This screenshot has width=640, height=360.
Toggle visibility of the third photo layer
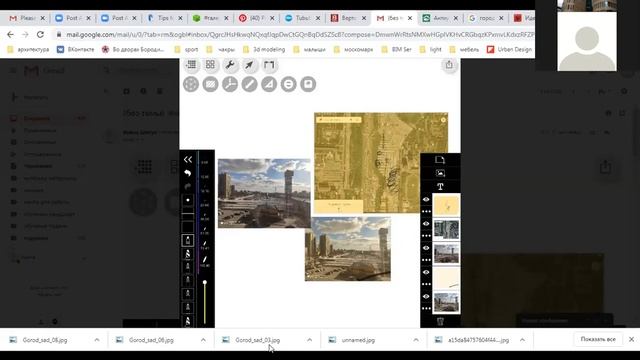tap(426, 248)
